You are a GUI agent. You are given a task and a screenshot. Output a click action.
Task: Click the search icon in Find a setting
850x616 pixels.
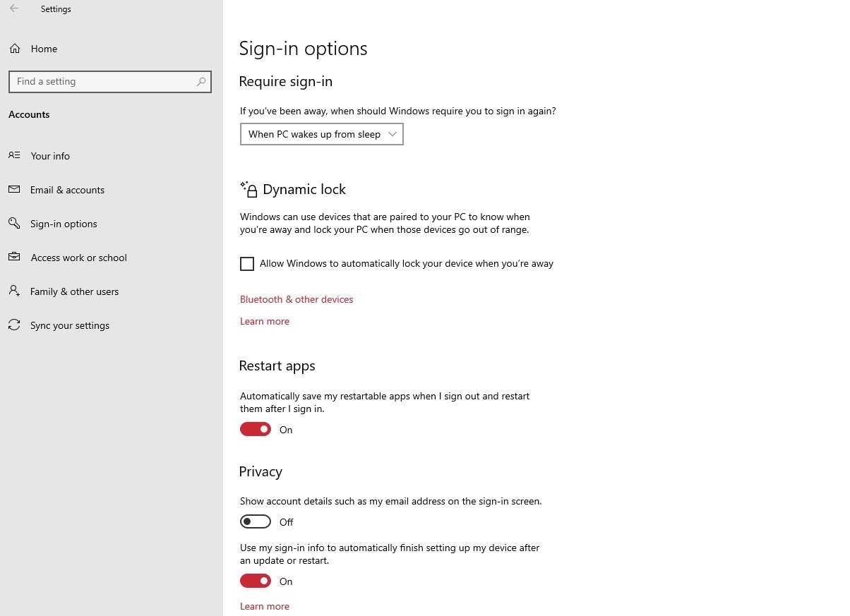pyautogui.click(x=200, y=82)
